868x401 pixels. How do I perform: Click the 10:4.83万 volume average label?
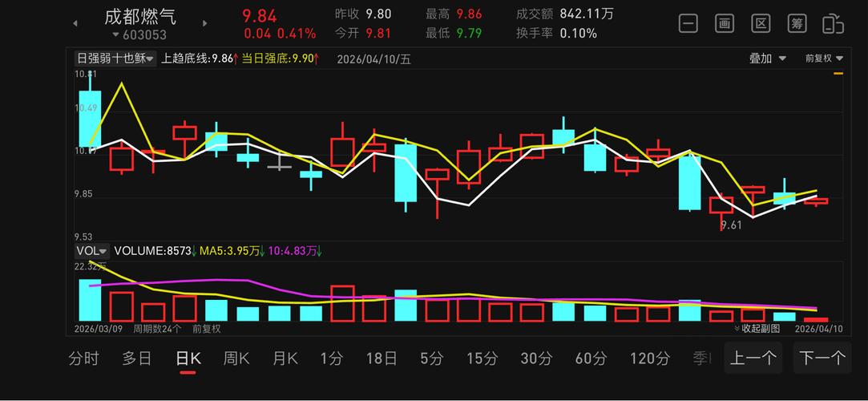(x=295, y=251)
